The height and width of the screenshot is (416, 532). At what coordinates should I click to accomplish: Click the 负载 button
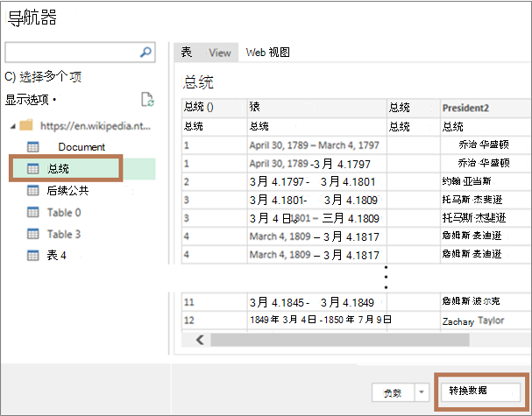(393, 392)
